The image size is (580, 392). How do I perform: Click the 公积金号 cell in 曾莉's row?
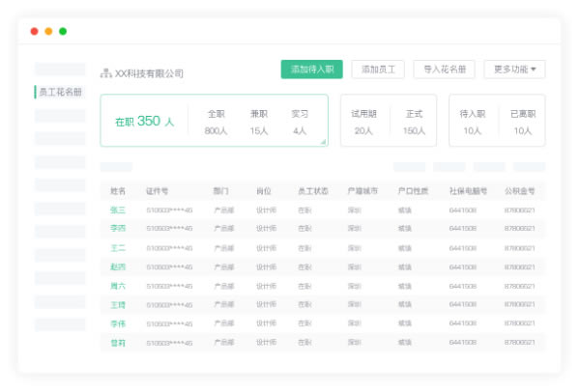pyautogui.click(x=519, y=343)
